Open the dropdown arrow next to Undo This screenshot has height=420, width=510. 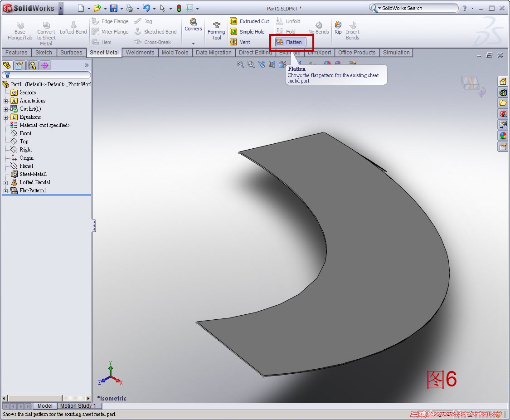(154, 9)
